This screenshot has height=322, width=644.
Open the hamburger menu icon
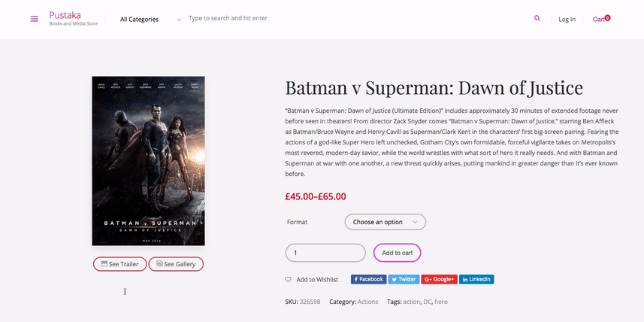[x=34, y=19]
